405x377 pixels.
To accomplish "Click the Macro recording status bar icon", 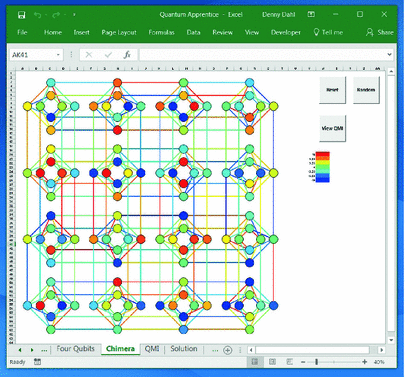I will (x=37, y=362).
